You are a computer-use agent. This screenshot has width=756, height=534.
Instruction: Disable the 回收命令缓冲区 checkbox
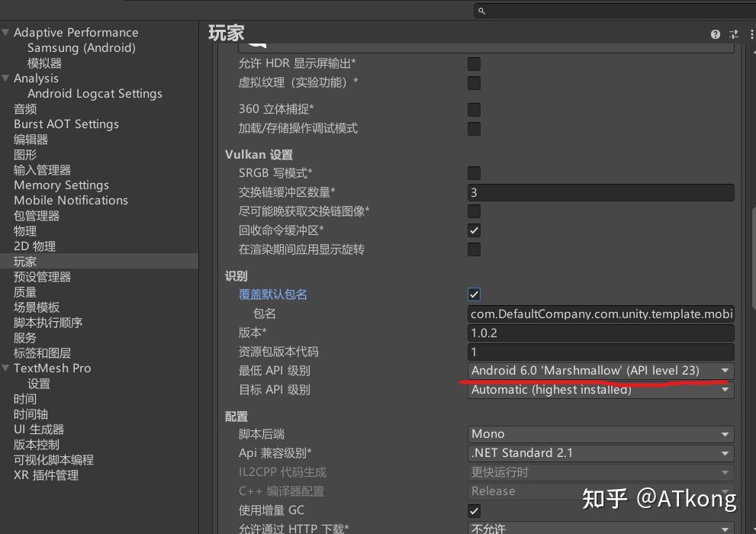tap(474, 230)
